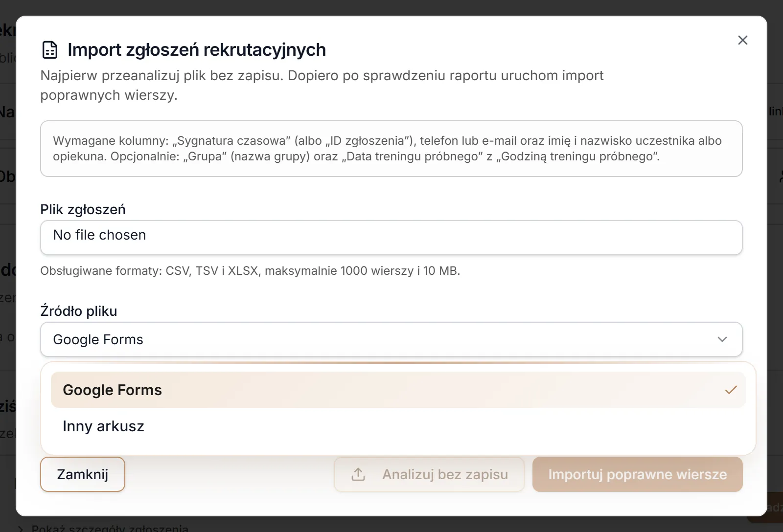Collapse the Źródło pliku dropdown chevron

coord(722,339)
